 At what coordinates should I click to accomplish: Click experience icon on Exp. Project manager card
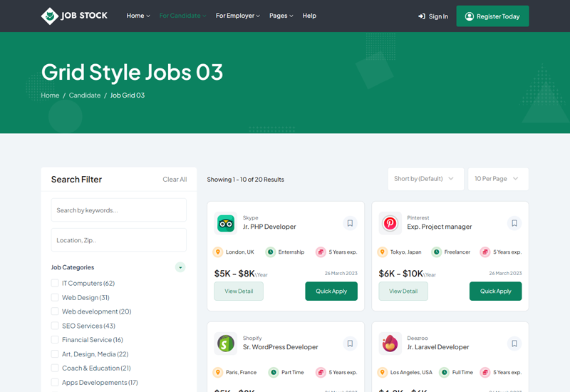click(485, 252)
